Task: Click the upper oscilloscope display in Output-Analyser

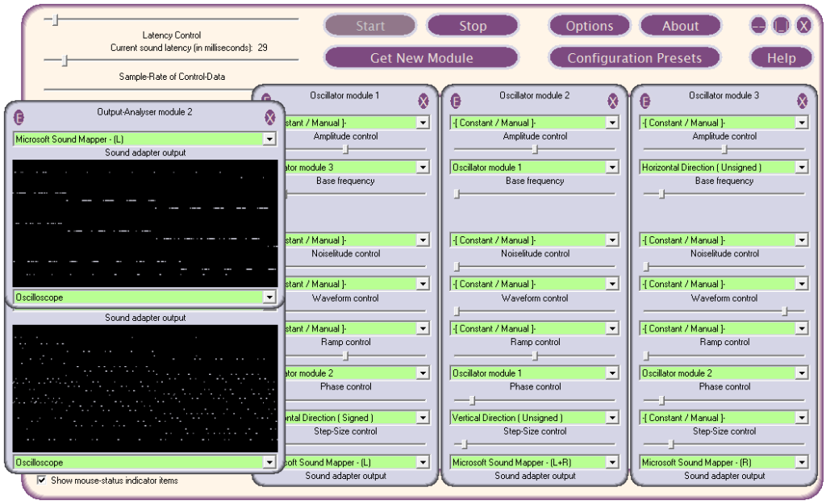Action: click(145, 223)
